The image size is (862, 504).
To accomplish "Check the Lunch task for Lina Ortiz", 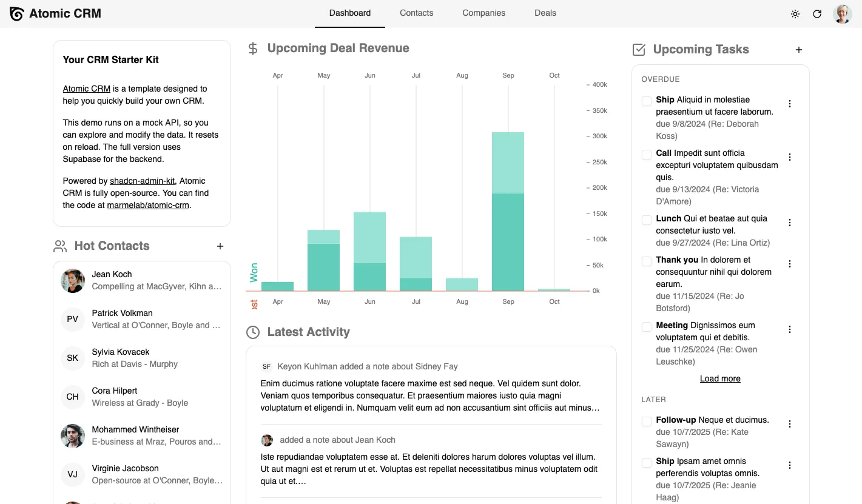I will [x=646, y=220].
